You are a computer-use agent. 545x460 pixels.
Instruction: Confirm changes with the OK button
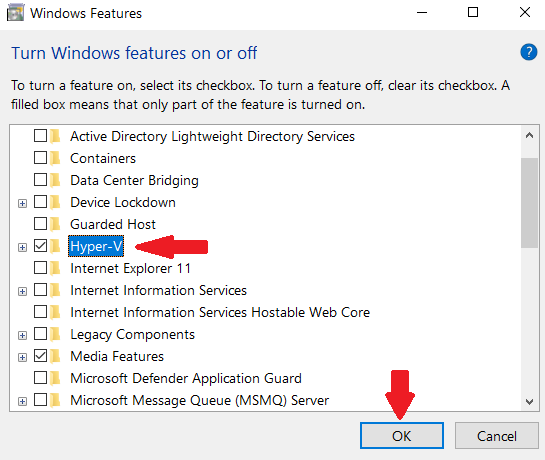coord(402,436)
